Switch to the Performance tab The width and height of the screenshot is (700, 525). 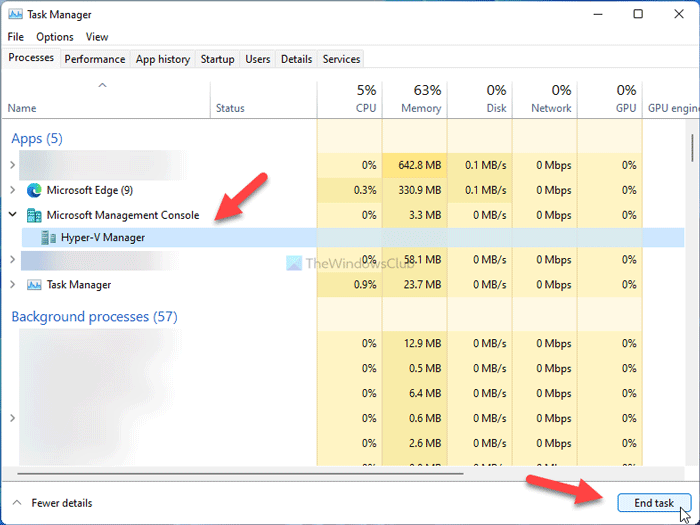click(95, 59)
